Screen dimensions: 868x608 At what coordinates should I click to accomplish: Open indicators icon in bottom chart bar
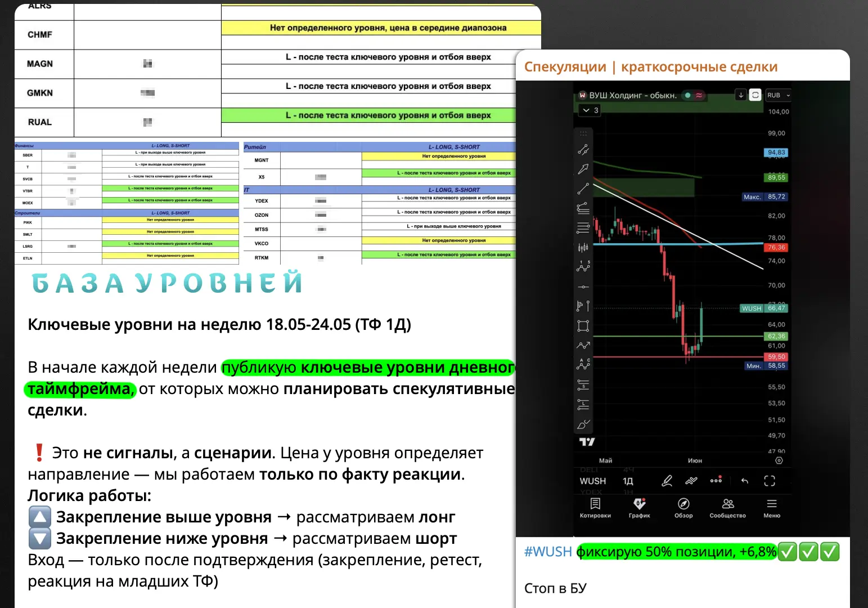[x=691, y=481]
